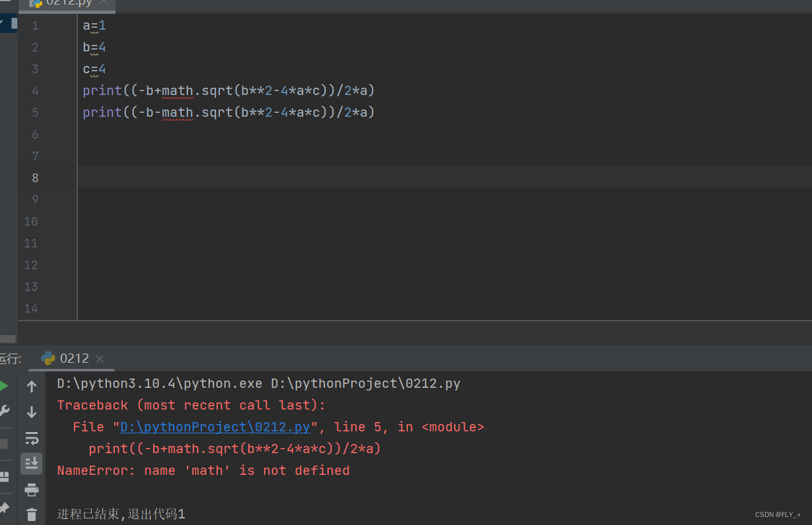Screen dimensions: 812x525
Task: Navigate down the stack trace with down arrow
Action: [x=31, y=412]
